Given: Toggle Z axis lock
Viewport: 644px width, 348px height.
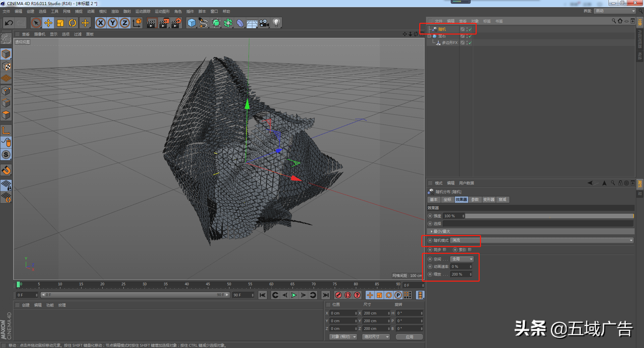Looking at the screenshot, I should tap(125, 23).
